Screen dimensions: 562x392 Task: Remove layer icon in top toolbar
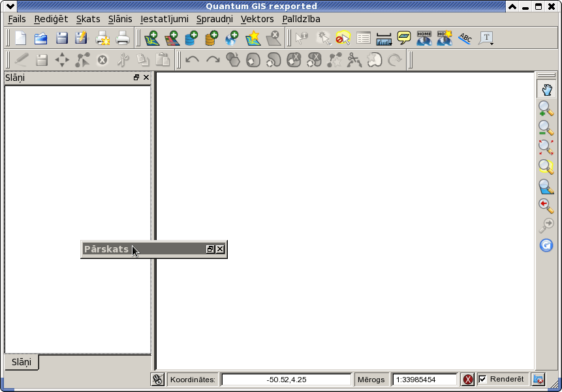pos(273,38)
